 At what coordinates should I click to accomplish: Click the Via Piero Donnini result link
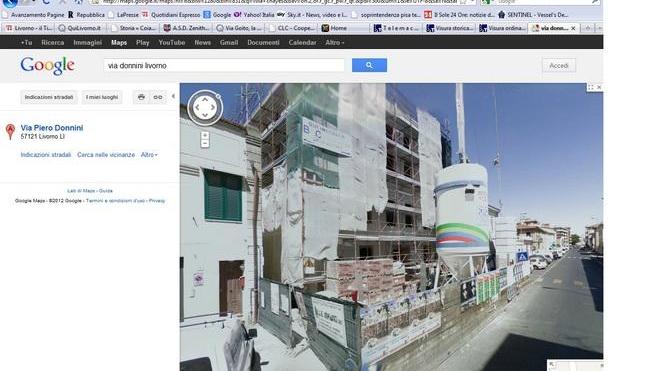[x=52, y=128]
